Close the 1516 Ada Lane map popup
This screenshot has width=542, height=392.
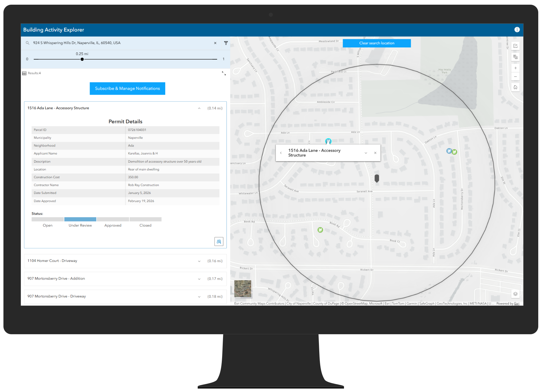pos(375,153)
